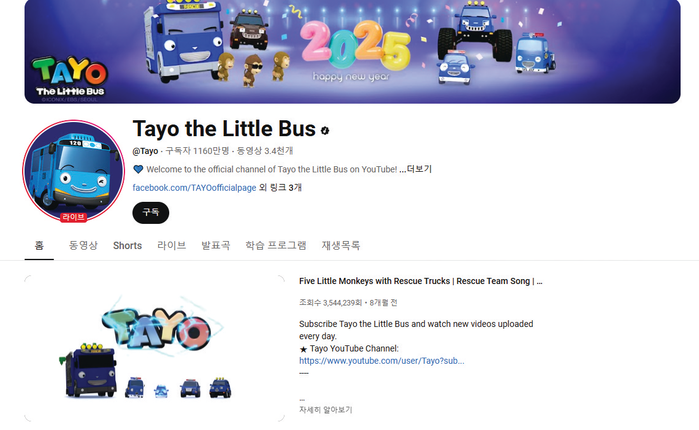Go to the 학습 프로그램 tab
Image resolution: width=699 pixels, height=430 pixels.
276,246
